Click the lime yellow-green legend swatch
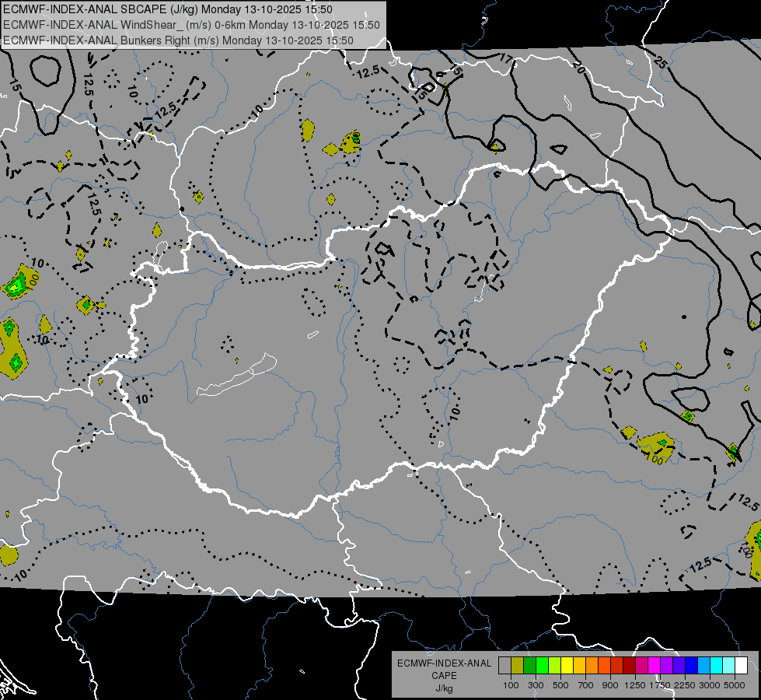 [x=555, y=666]
